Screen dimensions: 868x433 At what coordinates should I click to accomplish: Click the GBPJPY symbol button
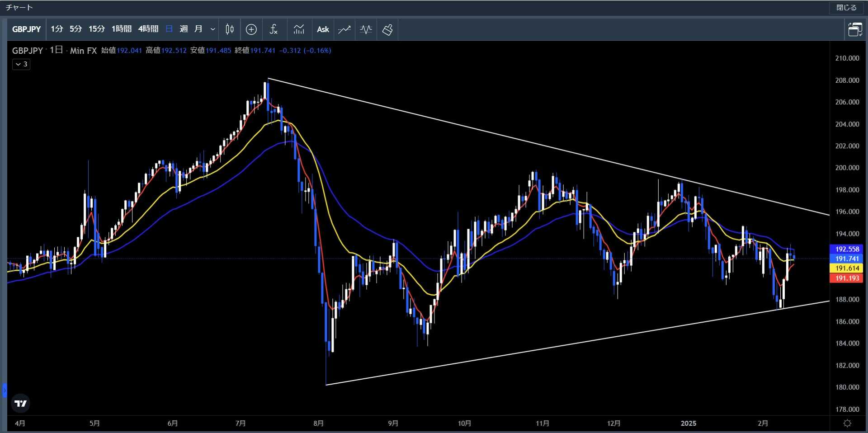26,29
